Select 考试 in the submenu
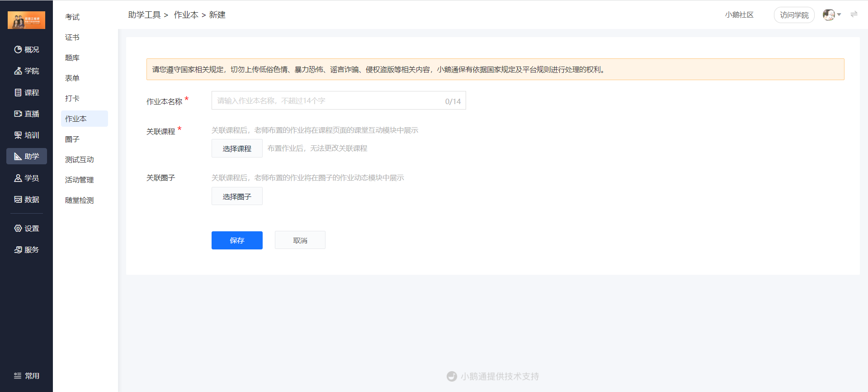 72,17
